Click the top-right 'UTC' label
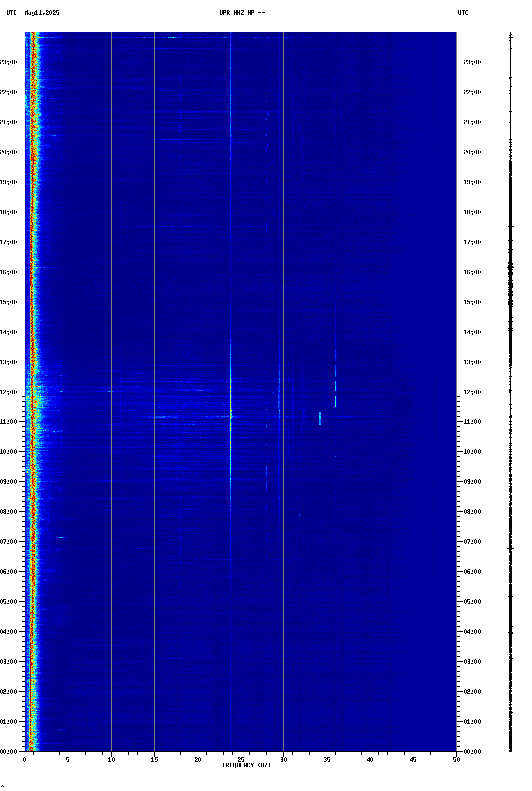 [463, 13]
